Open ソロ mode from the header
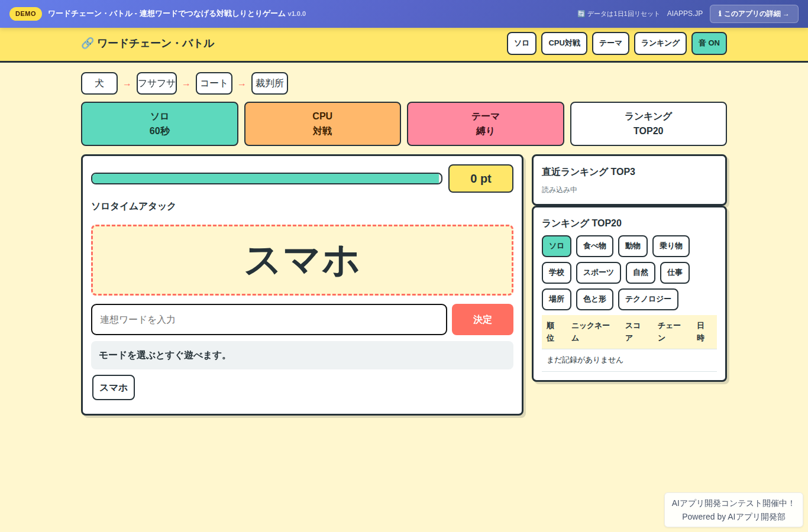Viewport: 808px width, 532px height. (x=521, y=43)
